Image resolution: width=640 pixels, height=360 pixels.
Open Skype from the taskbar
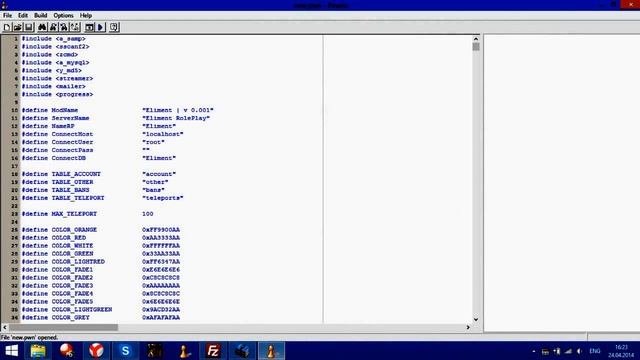click(125, 351)
